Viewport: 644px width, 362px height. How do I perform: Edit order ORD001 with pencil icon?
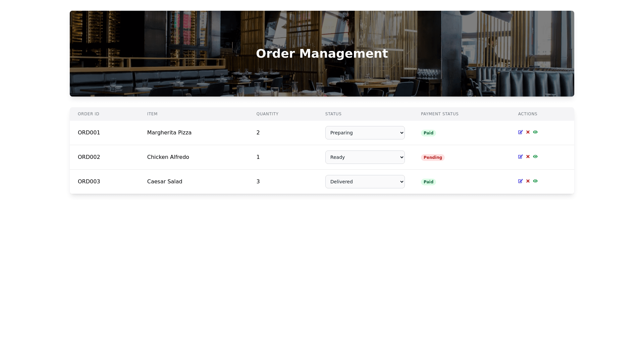pos(520,132)
